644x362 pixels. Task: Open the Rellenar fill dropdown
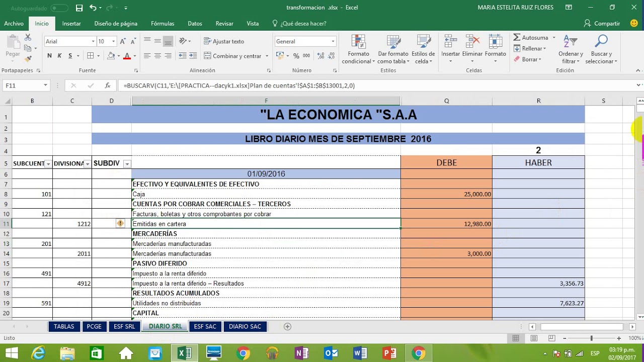coord(530,49)
